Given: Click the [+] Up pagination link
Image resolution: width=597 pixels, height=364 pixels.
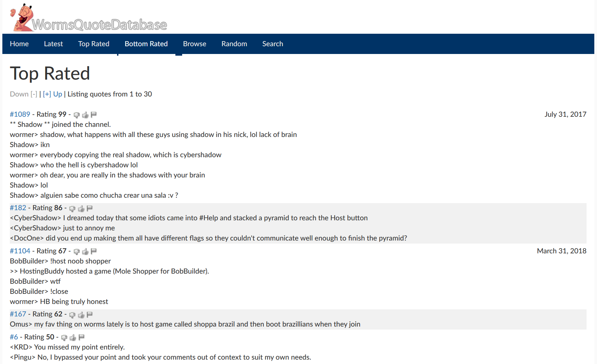Looking at the screenshot, I should point(53,94).
